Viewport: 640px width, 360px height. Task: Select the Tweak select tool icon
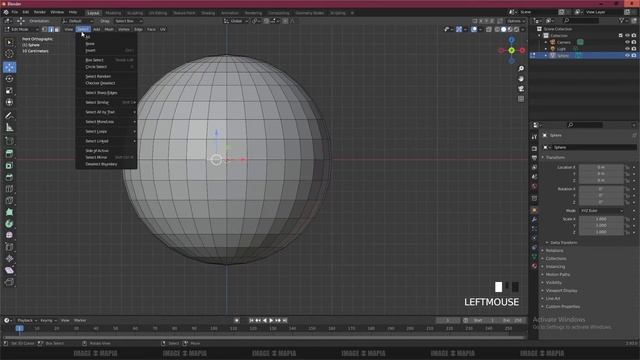click(9, 42)
